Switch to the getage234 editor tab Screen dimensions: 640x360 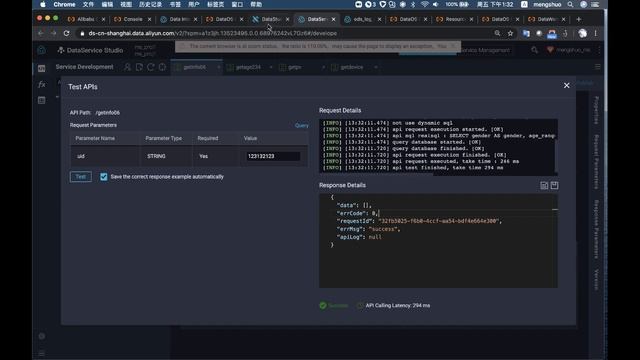pos(248,67)
